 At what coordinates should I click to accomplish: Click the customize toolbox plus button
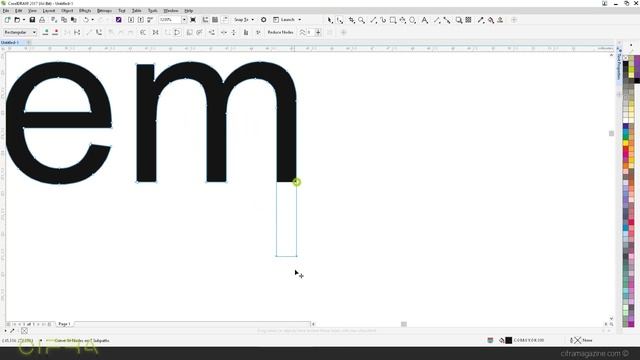pyautogui.click(x=514, y=20)
